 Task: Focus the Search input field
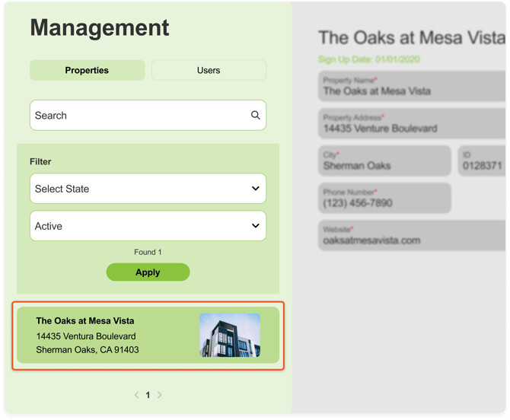137,116
